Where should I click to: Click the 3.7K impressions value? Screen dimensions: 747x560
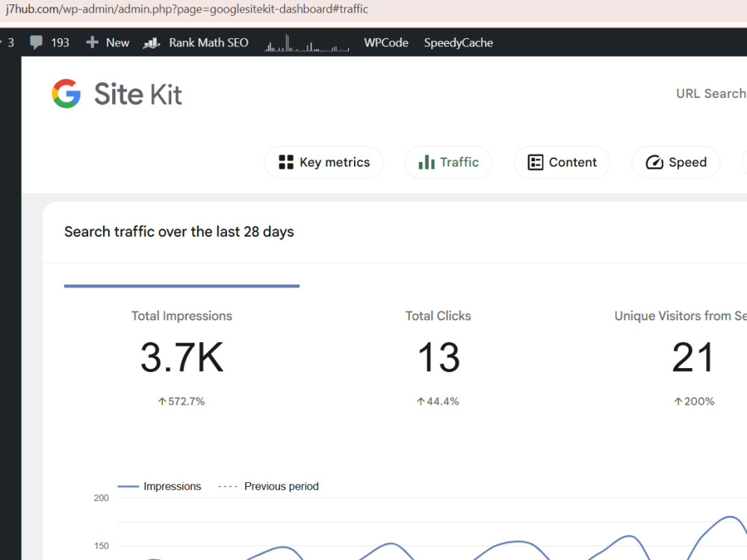click(182, 357)
